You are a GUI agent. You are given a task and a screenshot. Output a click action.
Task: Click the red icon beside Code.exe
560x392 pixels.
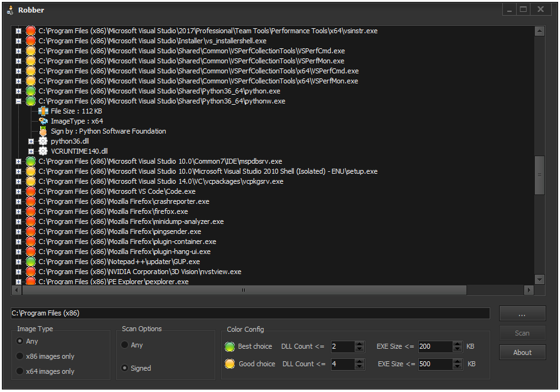(31, 191)
